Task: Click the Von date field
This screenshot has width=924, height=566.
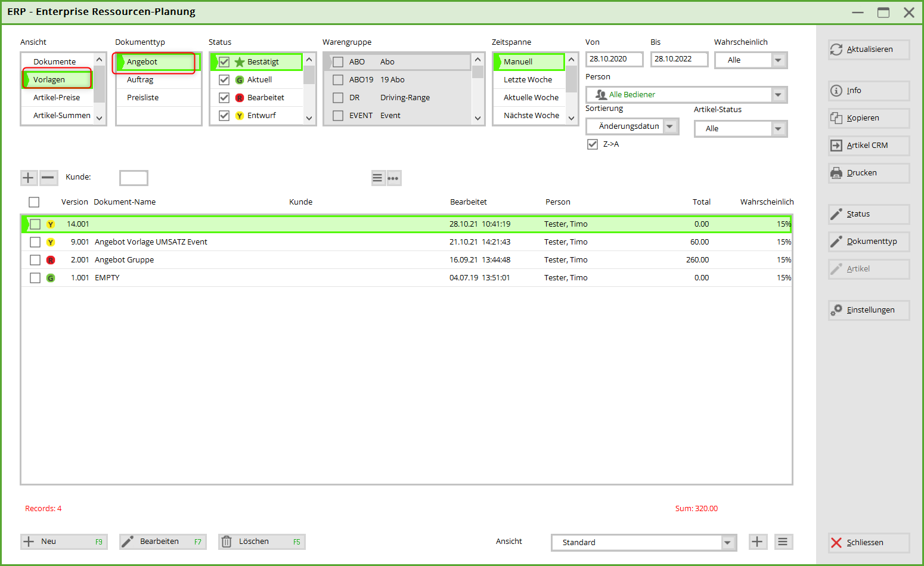Action: [x=614, y=59]
